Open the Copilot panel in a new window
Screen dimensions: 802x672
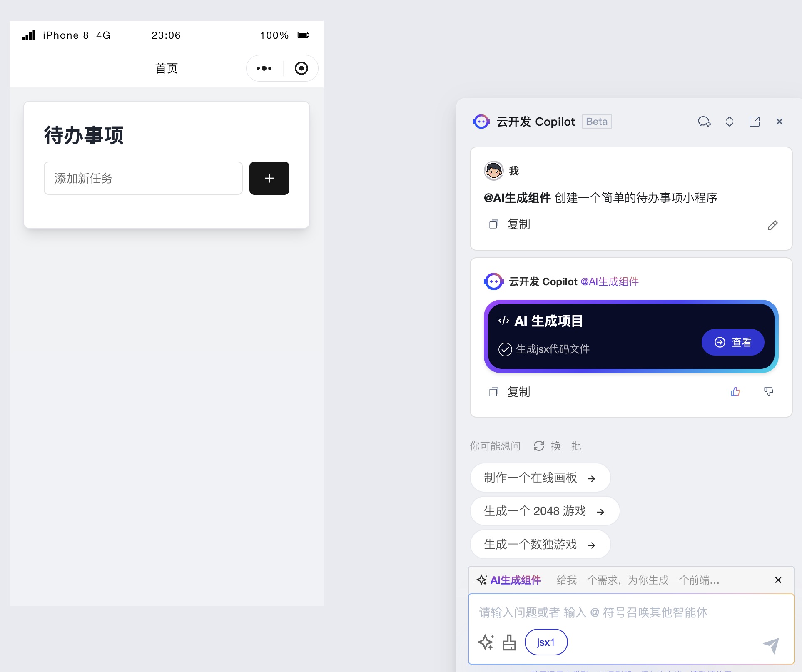coord(754,122)
